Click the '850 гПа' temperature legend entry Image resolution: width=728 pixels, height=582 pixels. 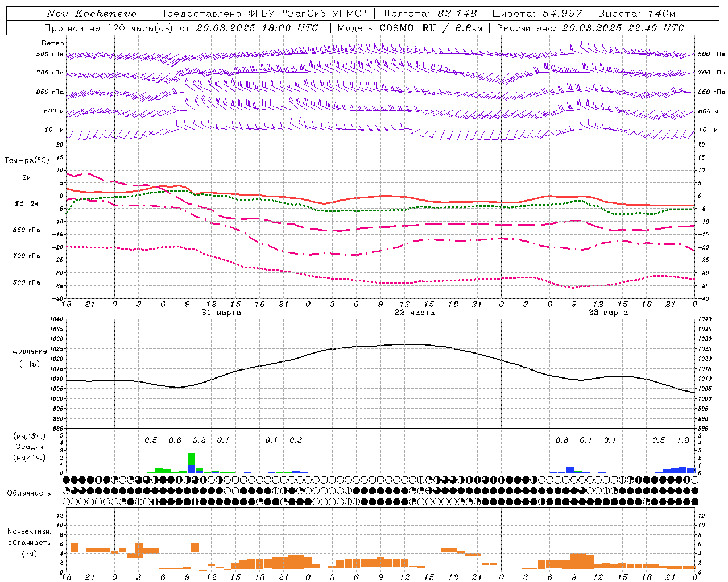27,230
